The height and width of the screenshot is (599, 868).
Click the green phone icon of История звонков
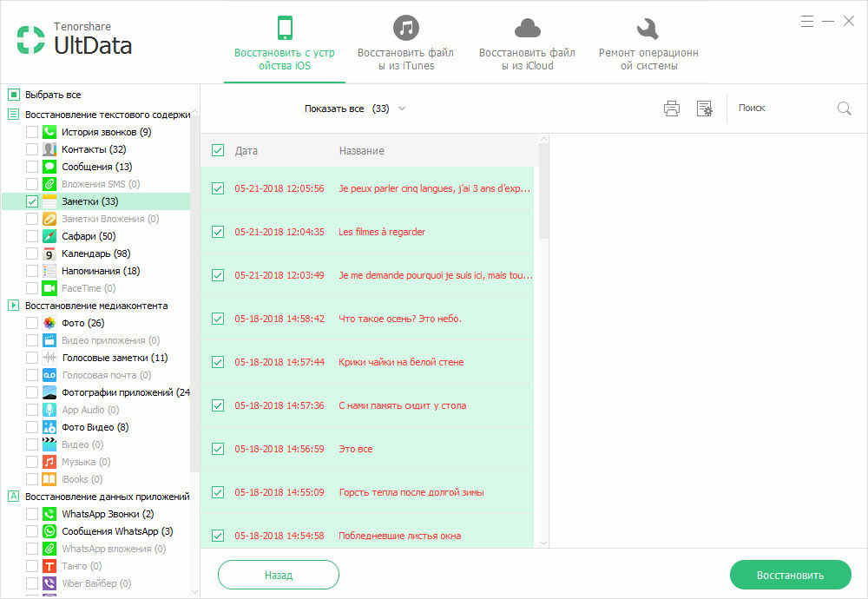click(x=49, y=132)
